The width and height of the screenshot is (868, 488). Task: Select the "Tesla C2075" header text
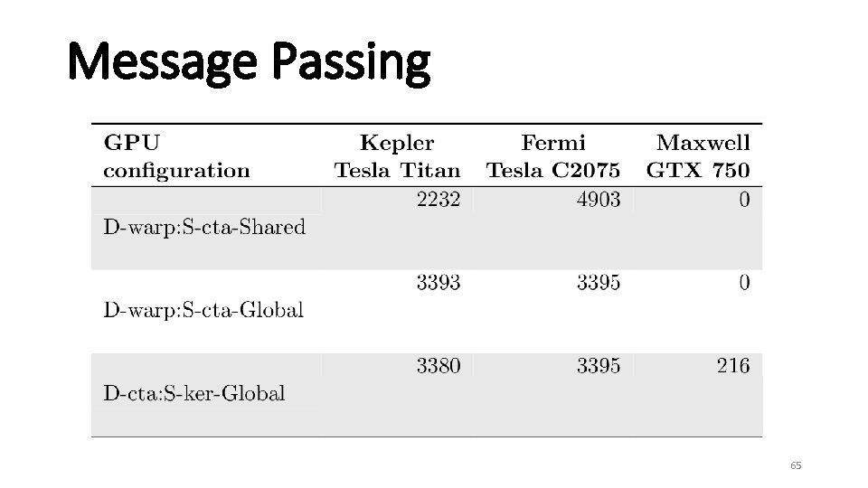(x=553, y=170)
